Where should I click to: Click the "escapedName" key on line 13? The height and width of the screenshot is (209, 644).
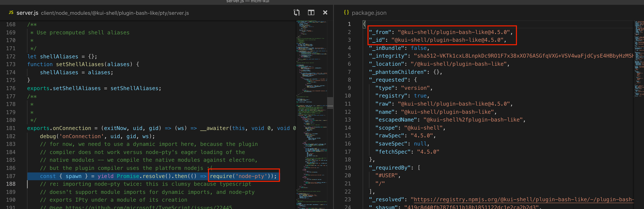click(x=396, y=120)
